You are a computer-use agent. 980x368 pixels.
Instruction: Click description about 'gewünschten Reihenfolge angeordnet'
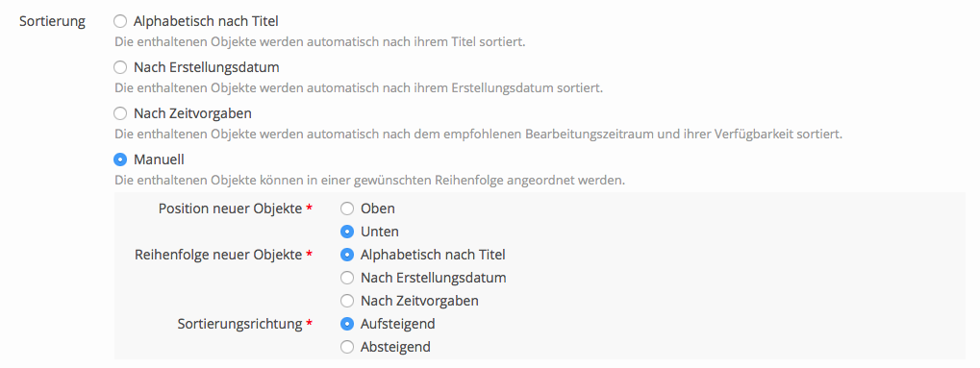pyautogui.click(x=369, y=181)
